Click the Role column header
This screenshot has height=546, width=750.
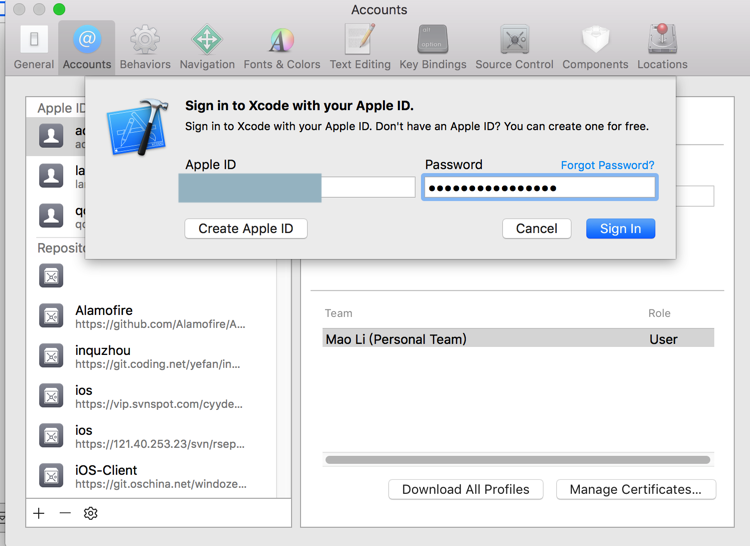click(x=659, y=313)
